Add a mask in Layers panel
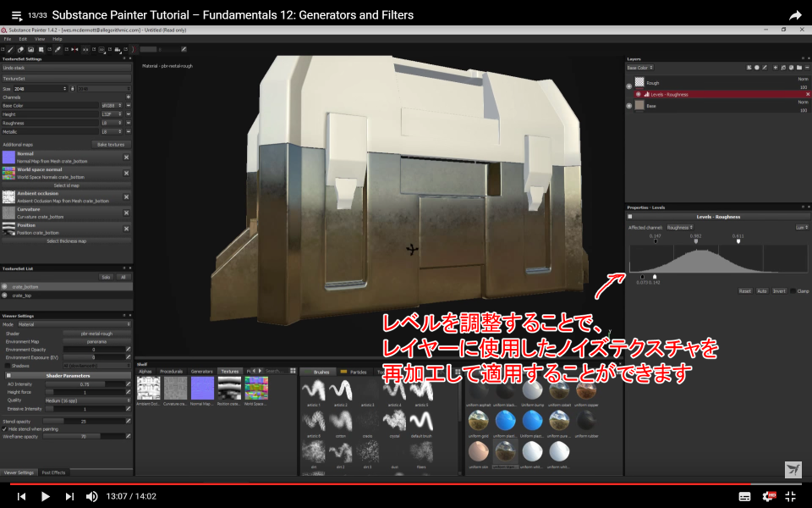The width and height of the screenshot is (812, 508). [x=756, y=68]
